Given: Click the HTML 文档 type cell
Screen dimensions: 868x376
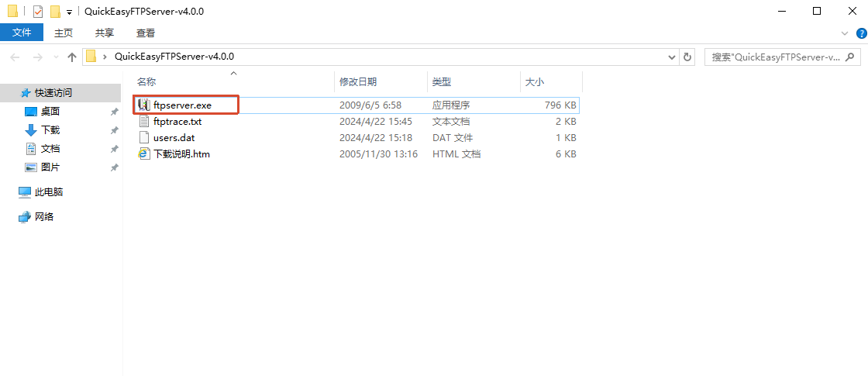Looking at the screenshot, I should click(456, 154).
